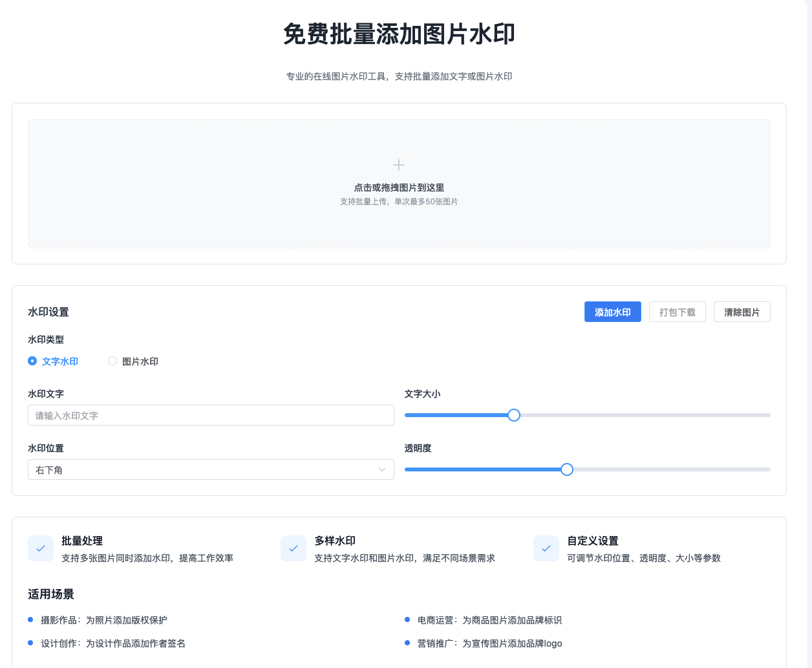This screenshot has width=812, height=668.
Task: Click the 支持批量上传，单次最多50张图片 hint
Action: point(399,202)
